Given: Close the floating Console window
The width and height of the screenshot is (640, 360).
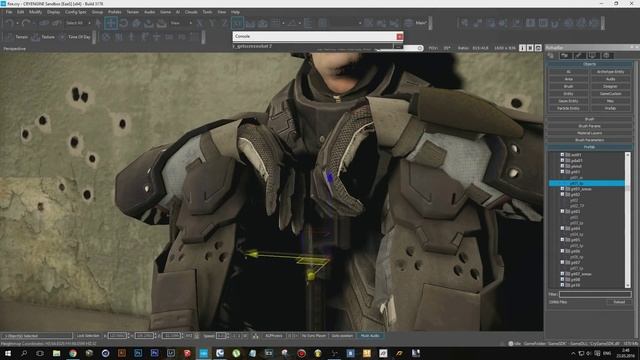Looking at the screenshot, I should (400, 36).
